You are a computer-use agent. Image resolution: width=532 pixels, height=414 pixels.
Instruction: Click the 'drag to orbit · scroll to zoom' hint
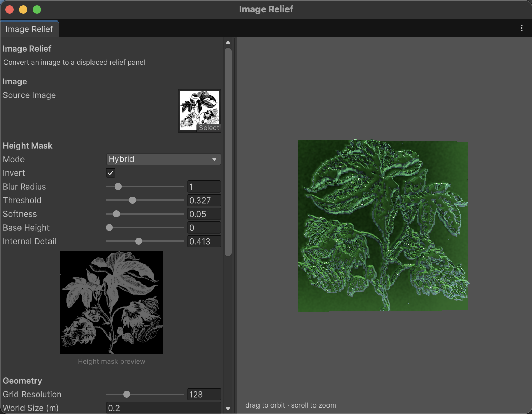coord(291,405)
